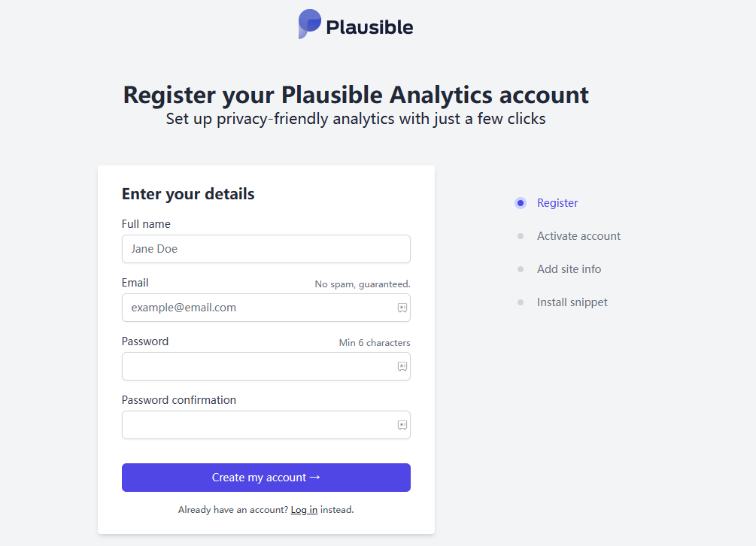Select the Register step label
Viewport: 756px width, 546px height.
(557, 203)
